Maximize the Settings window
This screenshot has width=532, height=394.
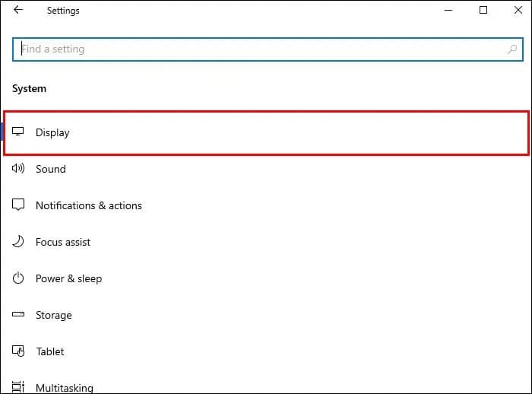coord(483,10)
